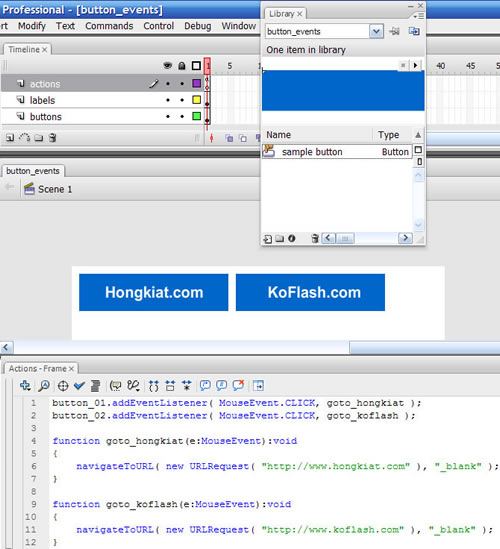500x549 pixels.
Task: Click Center Frame icon below timeline
Action: click(211, 138)
